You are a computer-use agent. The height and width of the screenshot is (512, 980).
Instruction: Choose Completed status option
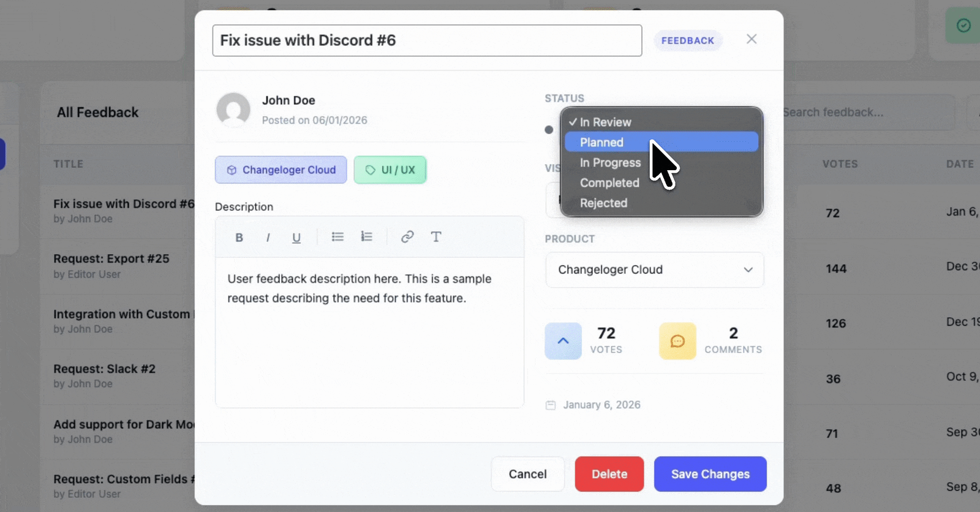pyautogui.click(x=661, y=183)
